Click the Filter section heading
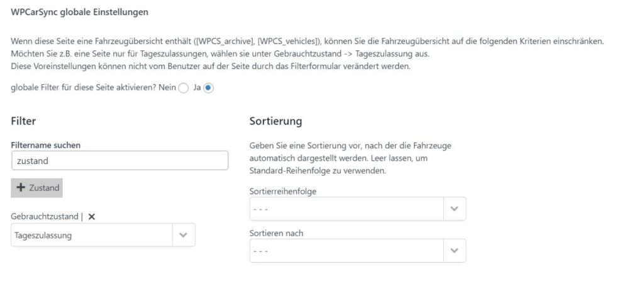Image resolution: width=644 pixels, height=284 pixels. (23, 120)
